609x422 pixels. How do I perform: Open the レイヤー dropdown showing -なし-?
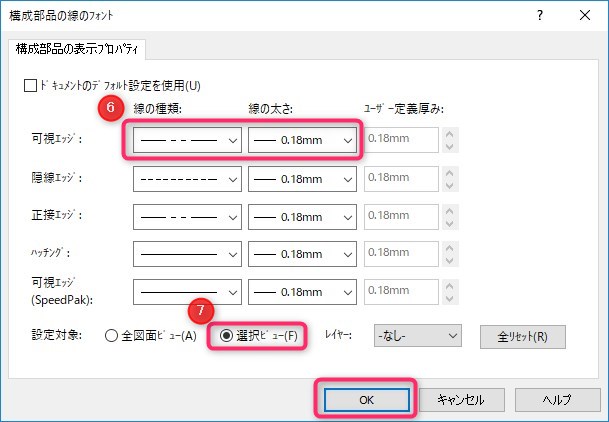(x=418, y=336)
